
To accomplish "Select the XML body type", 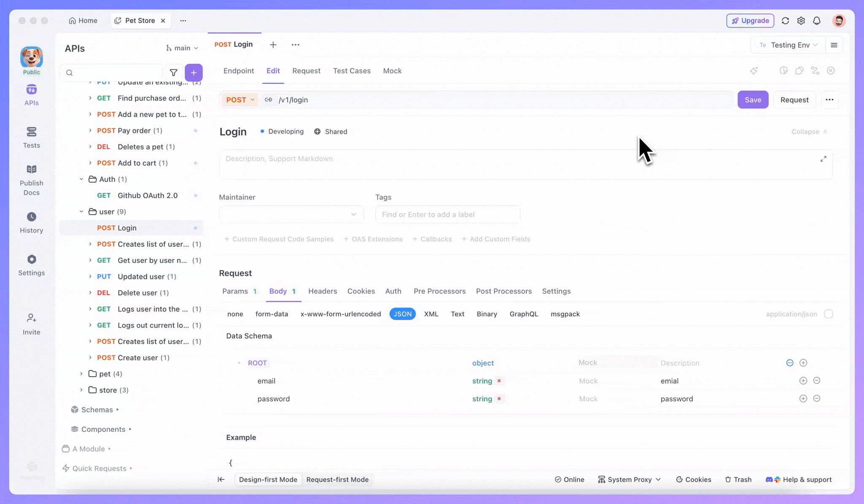I will (431, 314).
